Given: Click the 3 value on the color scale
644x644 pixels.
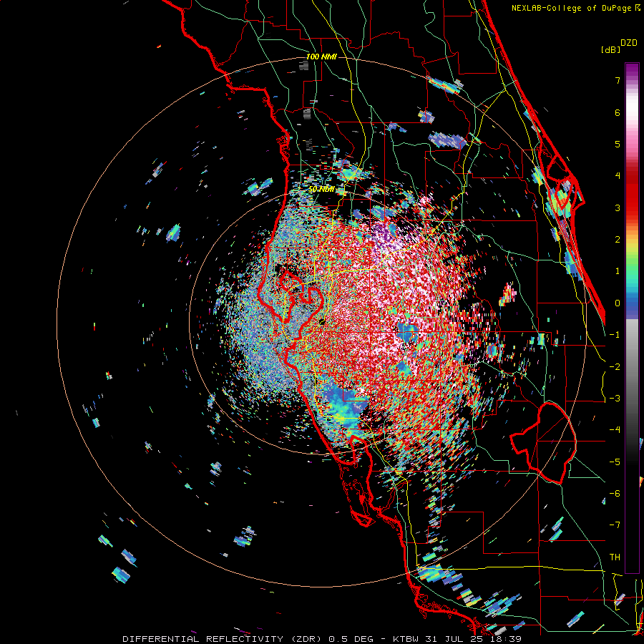Looking at the screenshot, I should 618,208.
